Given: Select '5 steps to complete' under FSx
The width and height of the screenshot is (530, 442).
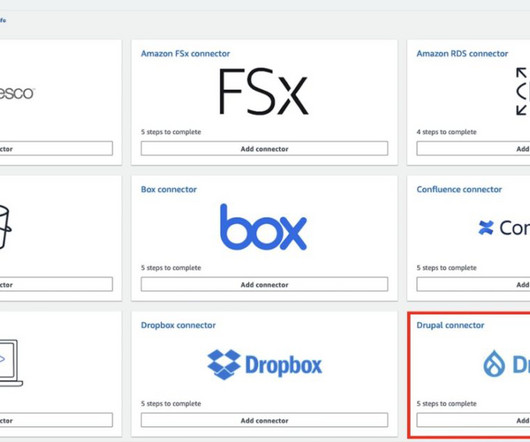Looking at the screenshot, I should point(171,132).
